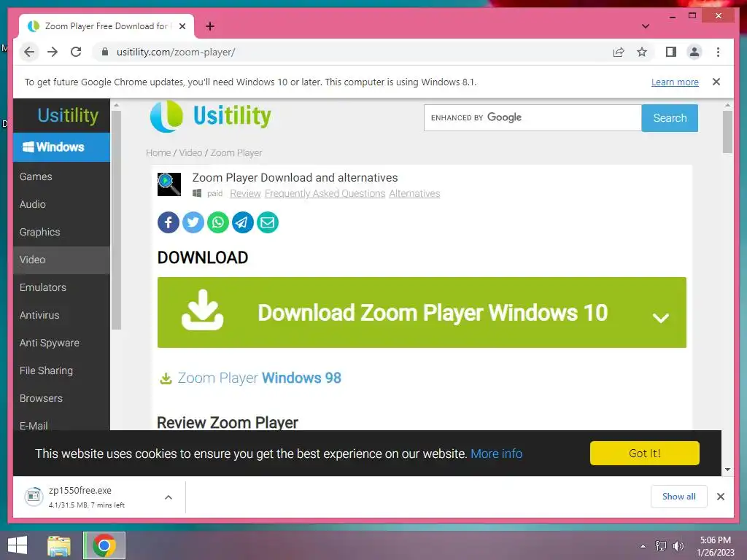The height and width of the screenshot is (560, 747).
Task: Click the Google search input field
Action: (533, 117)
